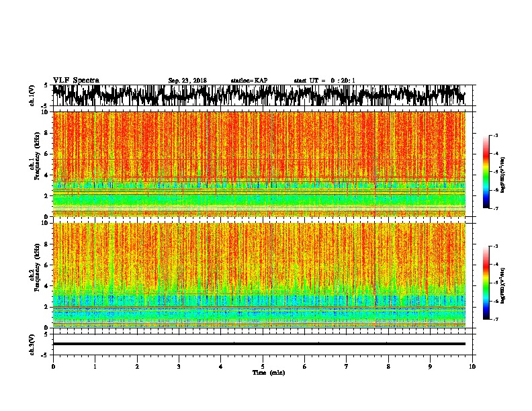
Task: Click the ch.2 color bar log(PSD) unit label
Action: 502,285
